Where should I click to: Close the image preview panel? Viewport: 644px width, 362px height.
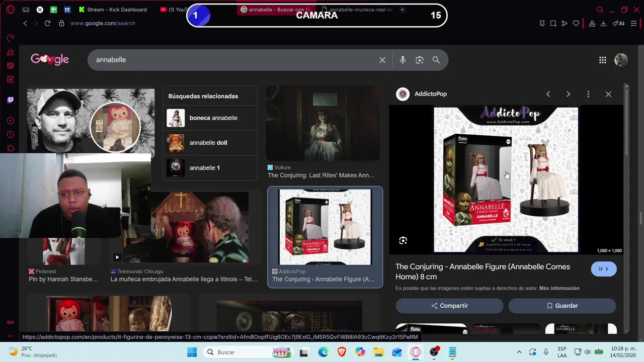pos(608,94)
